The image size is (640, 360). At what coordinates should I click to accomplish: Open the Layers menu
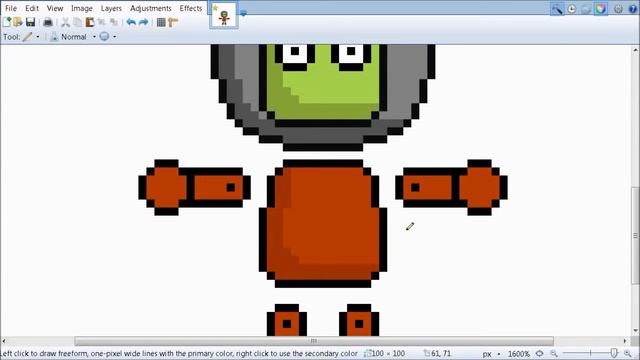click(111, 8)
